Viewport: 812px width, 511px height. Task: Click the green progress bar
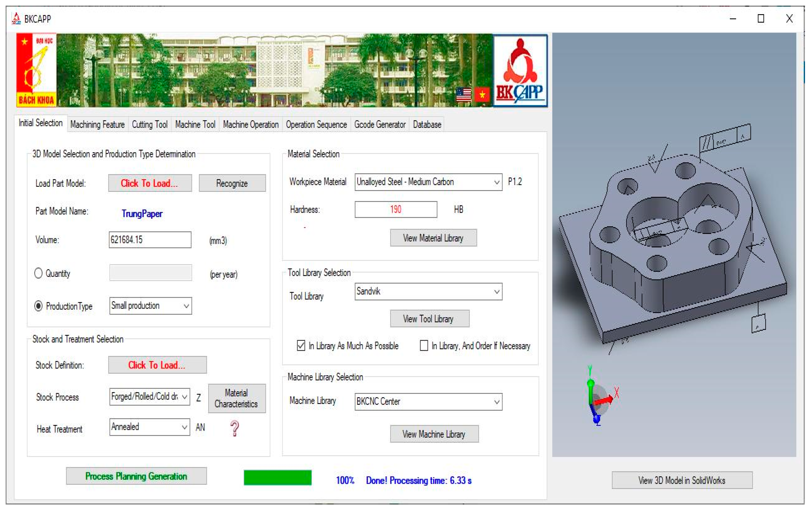pos(277,478)
